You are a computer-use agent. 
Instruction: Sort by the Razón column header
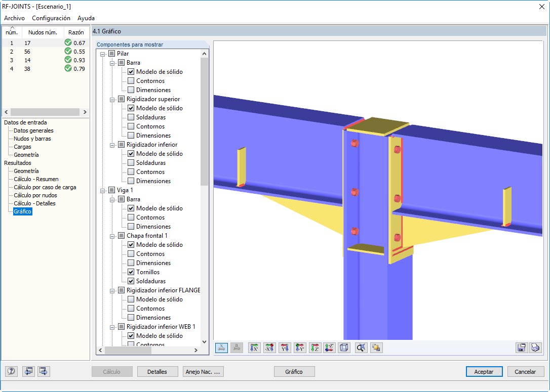point(76,32)
